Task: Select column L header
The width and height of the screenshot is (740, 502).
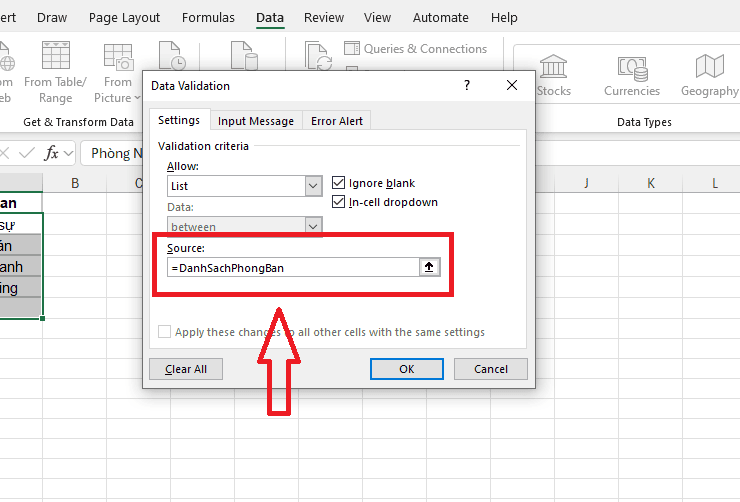Action: pos(715,183)
